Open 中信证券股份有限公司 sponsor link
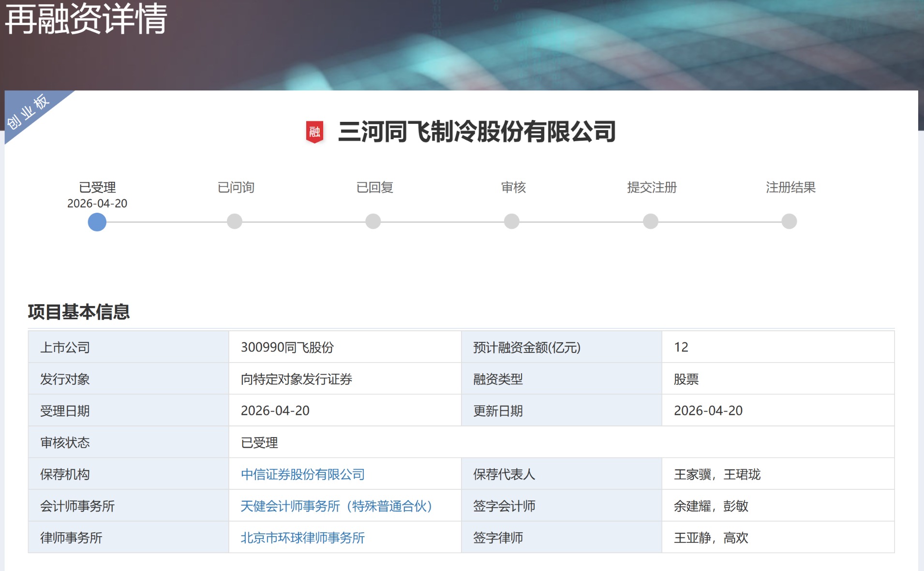The image size is (924, 571). (x=302, y=474)
